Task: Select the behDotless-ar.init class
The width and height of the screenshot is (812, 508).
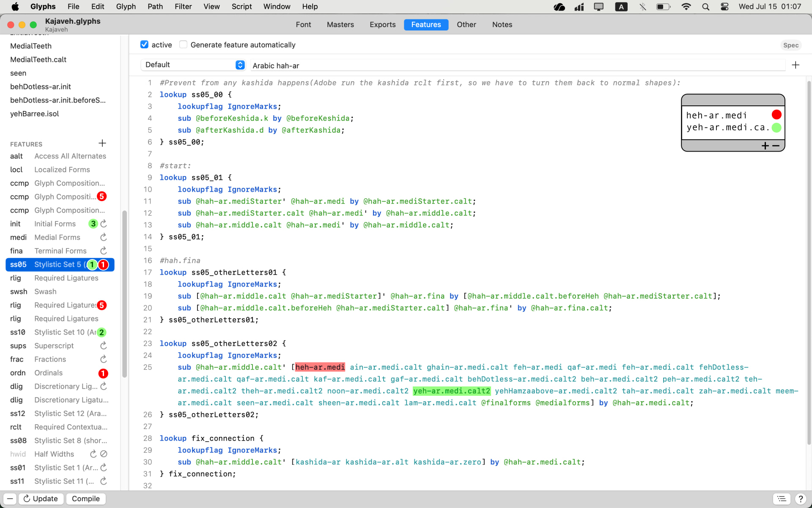Action: (x=41, y=87)
